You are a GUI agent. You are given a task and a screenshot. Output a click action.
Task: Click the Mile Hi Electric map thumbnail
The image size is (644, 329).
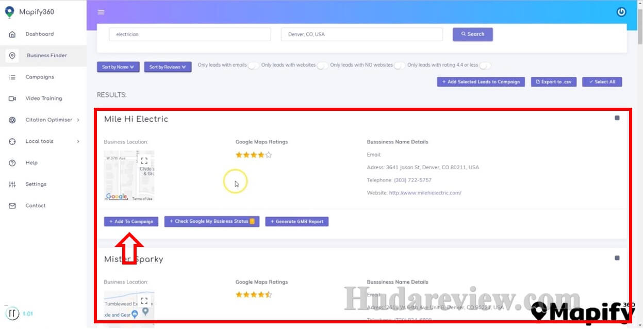tap(129, 176)
